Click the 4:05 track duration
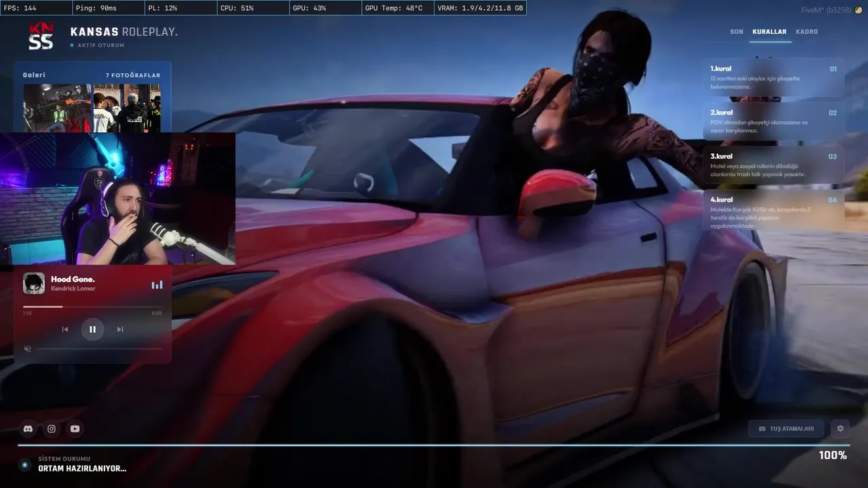Image resolution: width=868 pixels, height=488 pixels. pos(157,313)
